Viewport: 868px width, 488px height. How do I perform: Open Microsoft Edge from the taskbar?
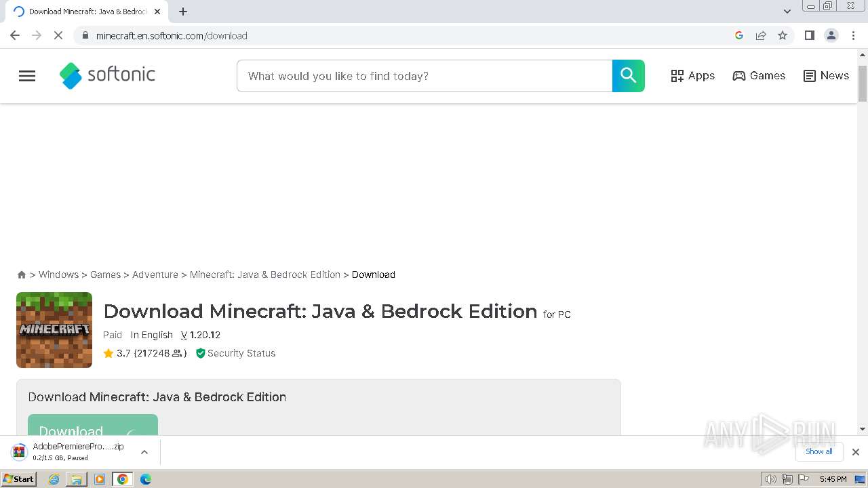point(146,479)
